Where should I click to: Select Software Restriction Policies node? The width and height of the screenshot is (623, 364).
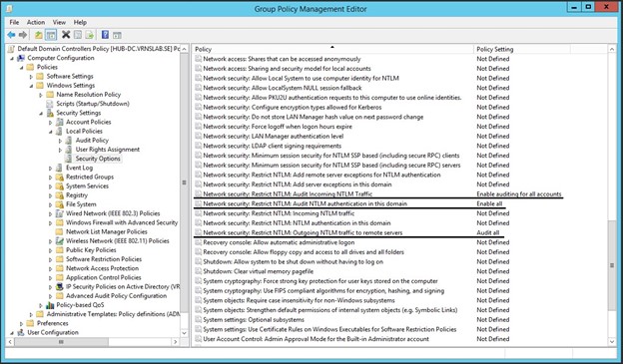104,259
